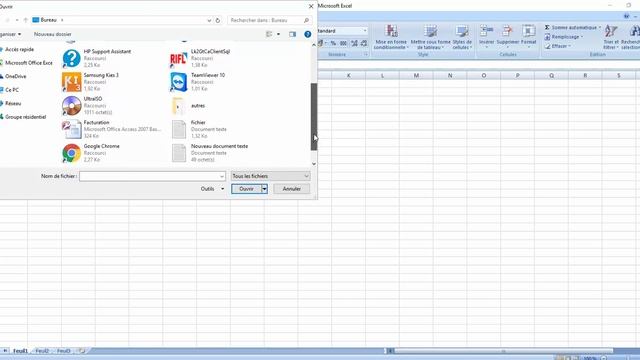
Task: Expand the 'Tous les fichiers' file type dropdown
Action: (306, 176)
